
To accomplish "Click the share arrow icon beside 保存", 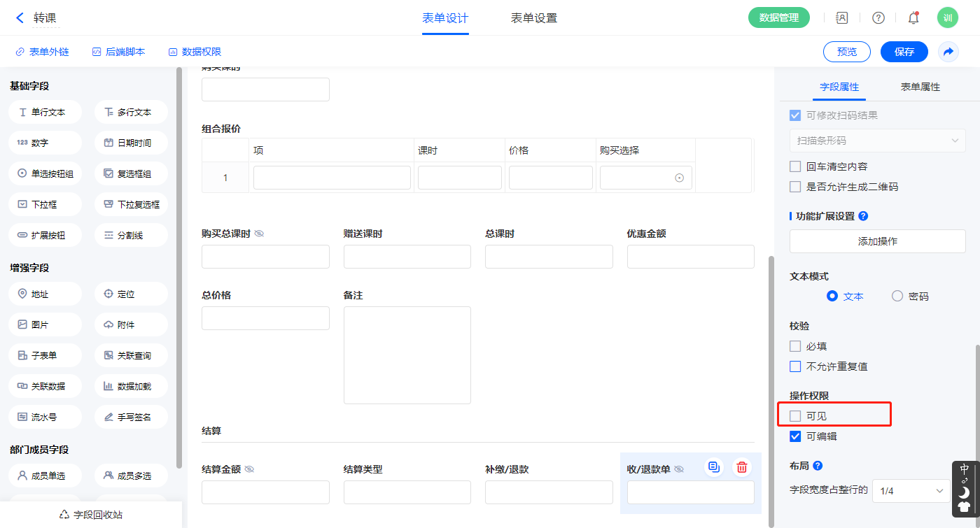I will click(948, 52).
